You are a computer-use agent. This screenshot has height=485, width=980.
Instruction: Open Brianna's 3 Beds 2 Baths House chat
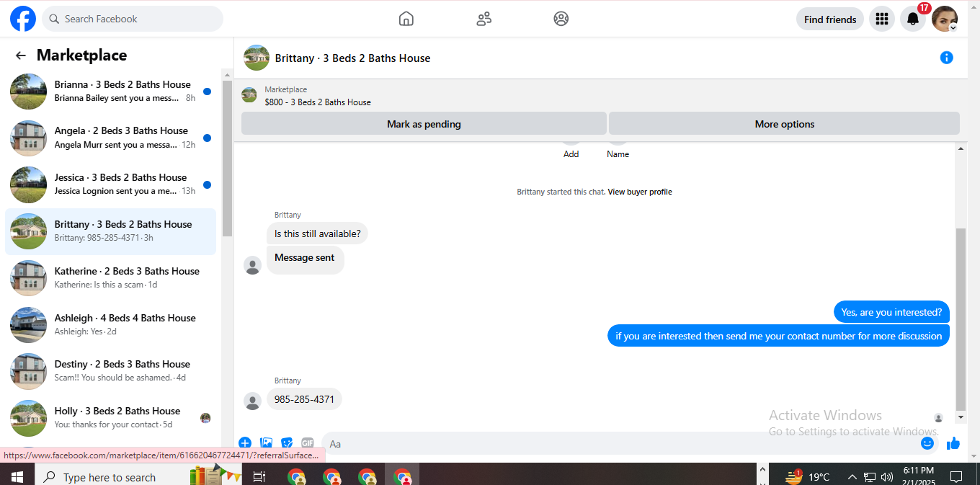click(110, 92)
